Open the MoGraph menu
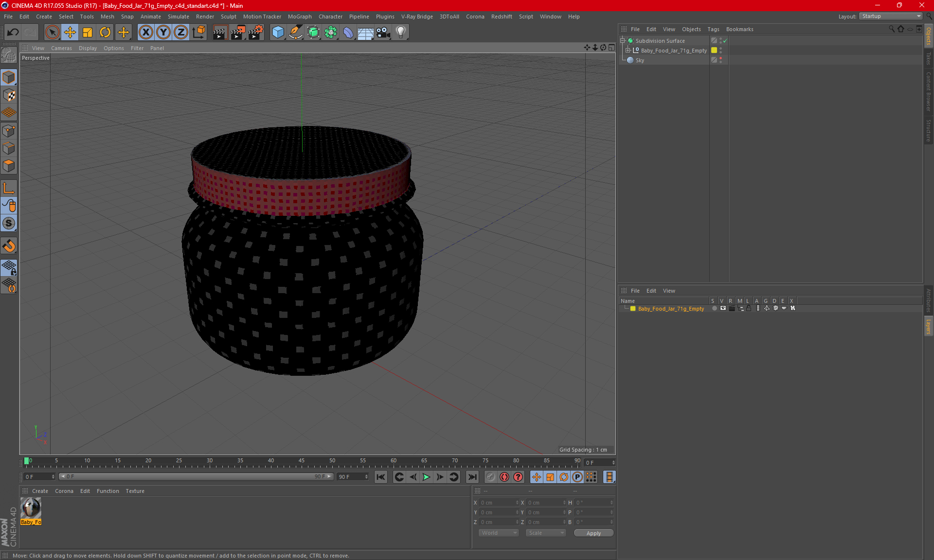934x560 pixels. pos(300,17)
